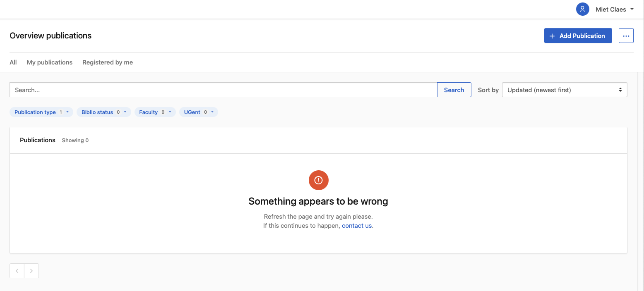Screen dimensions: 644x291
Task: Go to the previous page arrow
Action: [x=17, y=271]
